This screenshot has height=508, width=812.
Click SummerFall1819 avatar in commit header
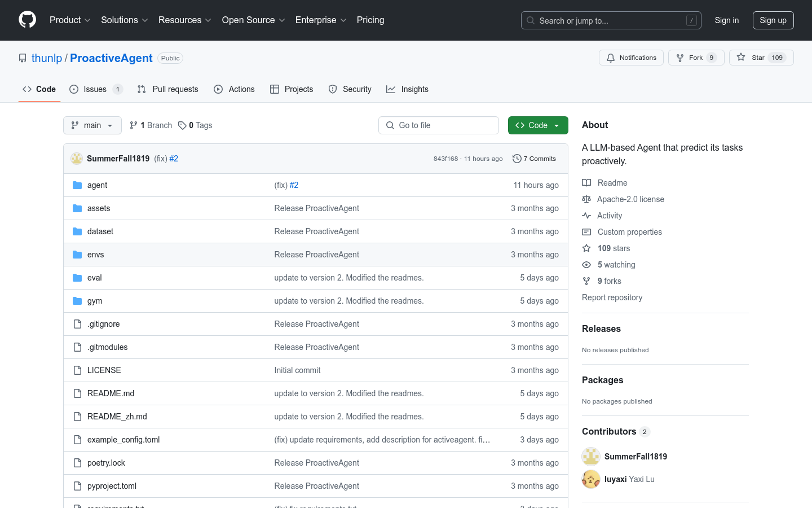(77, 159)
